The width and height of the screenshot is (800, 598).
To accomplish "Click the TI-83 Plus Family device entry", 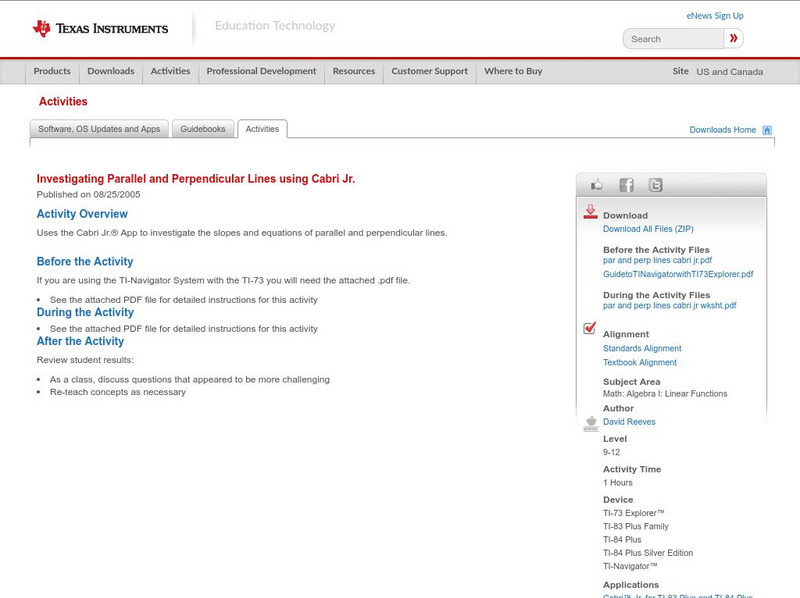I will (636, 526).
